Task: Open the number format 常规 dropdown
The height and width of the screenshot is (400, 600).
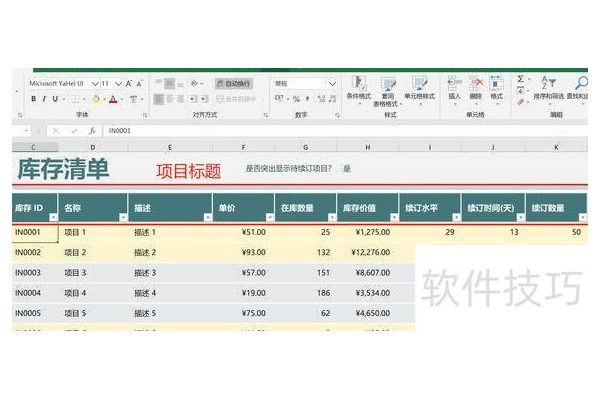Action: point(332,83)
